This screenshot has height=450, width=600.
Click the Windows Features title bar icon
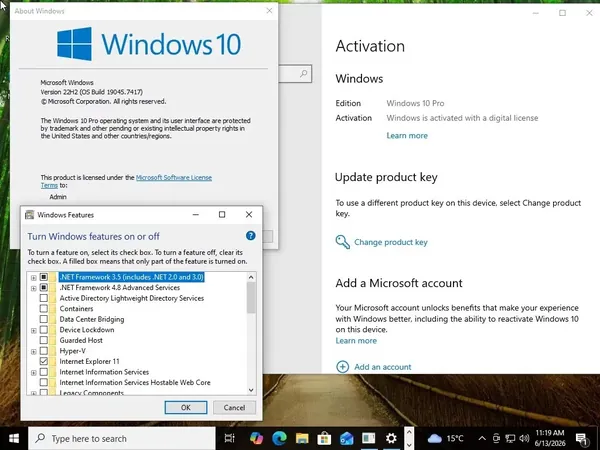pyautogui.click(x=29, y=215)
